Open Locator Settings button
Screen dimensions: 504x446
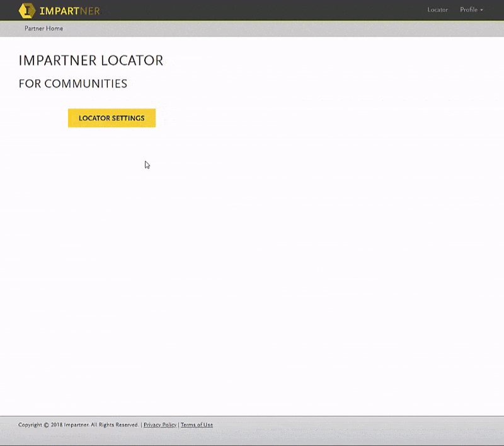[x=112, y=118]
